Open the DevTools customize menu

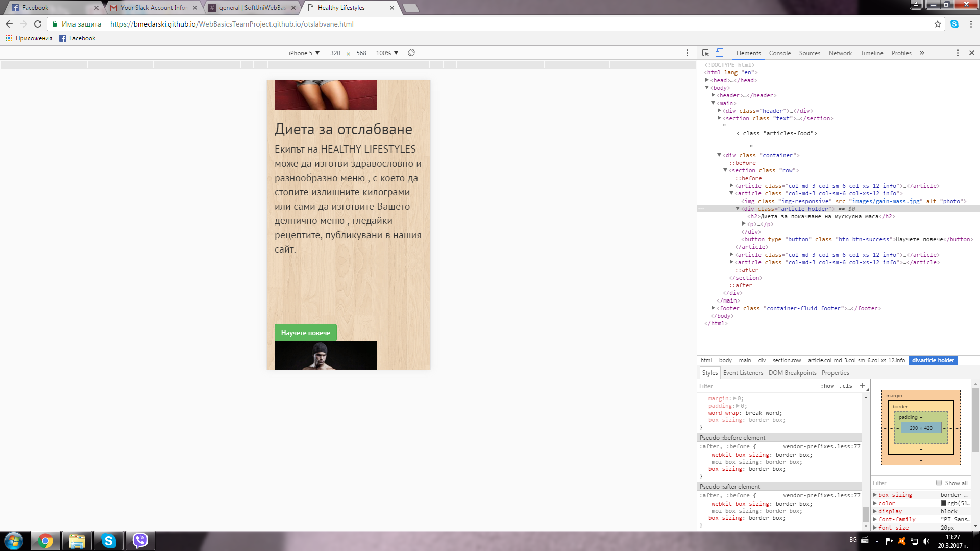958,53
